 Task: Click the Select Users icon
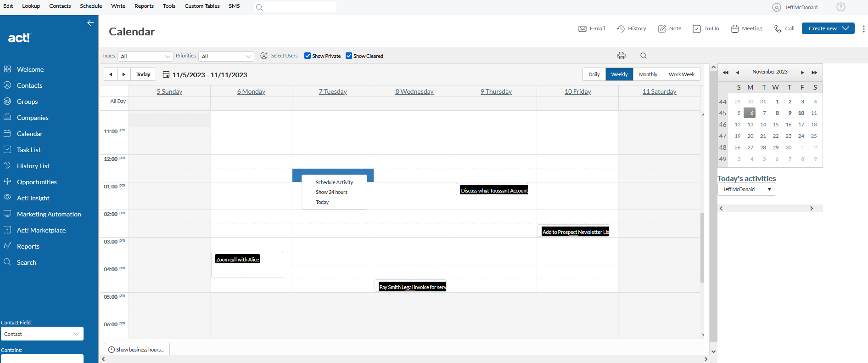(x=264, y=56)
